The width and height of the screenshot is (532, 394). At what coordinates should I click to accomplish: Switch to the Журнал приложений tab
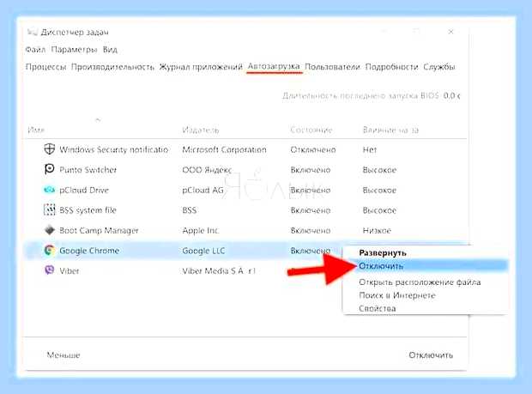[201, 67]
